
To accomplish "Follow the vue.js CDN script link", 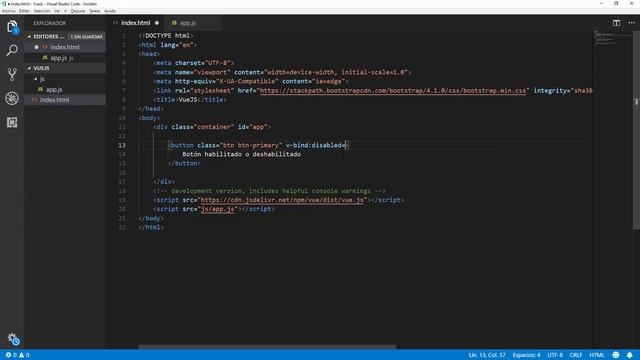I will 282,200.
